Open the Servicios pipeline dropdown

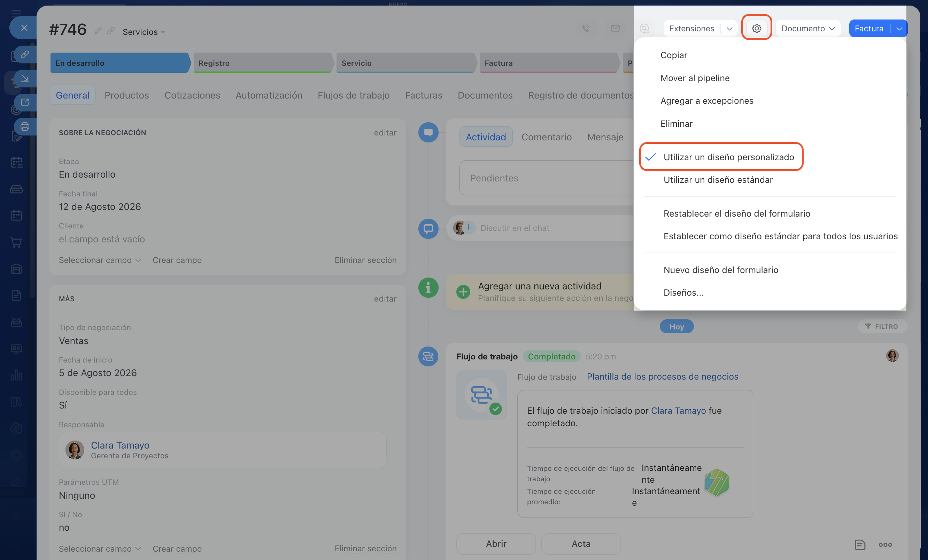(144, 32)
